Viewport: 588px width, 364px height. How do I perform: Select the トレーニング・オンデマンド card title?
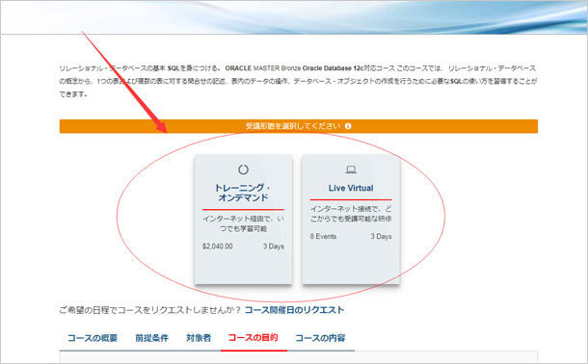point(243,193)
